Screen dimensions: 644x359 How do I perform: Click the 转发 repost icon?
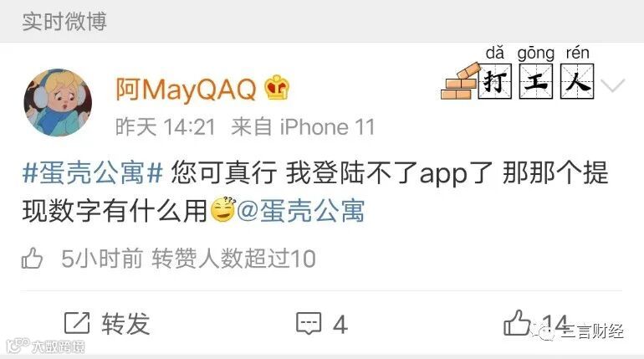tap(77, 323)
